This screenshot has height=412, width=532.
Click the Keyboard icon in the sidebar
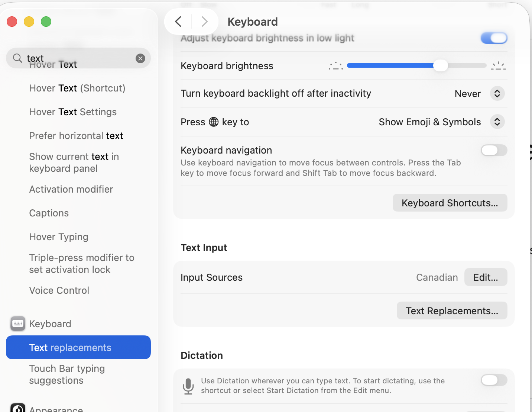18,324
